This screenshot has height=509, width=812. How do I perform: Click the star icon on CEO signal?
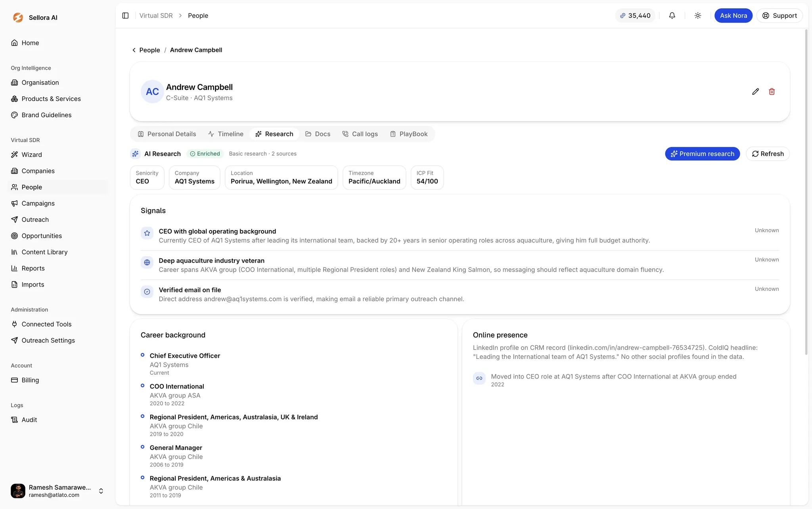[x=147, y=233]
